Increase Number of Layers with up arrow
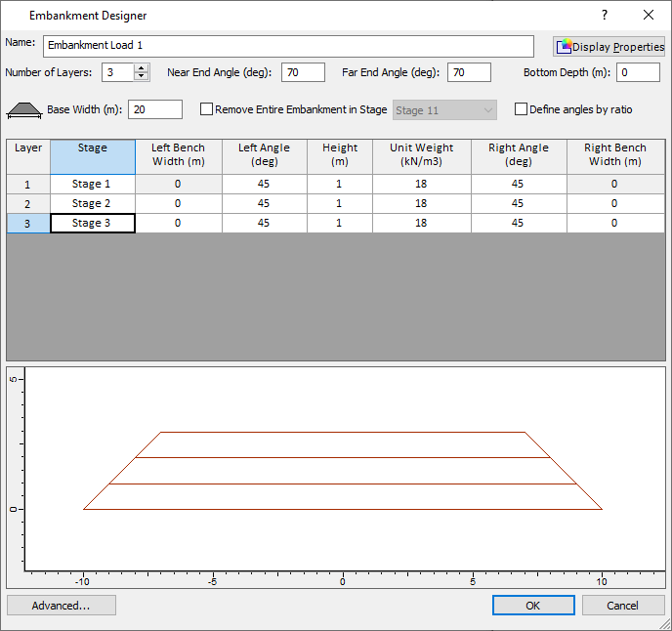672x631 pixels. [x=142, y=68]
